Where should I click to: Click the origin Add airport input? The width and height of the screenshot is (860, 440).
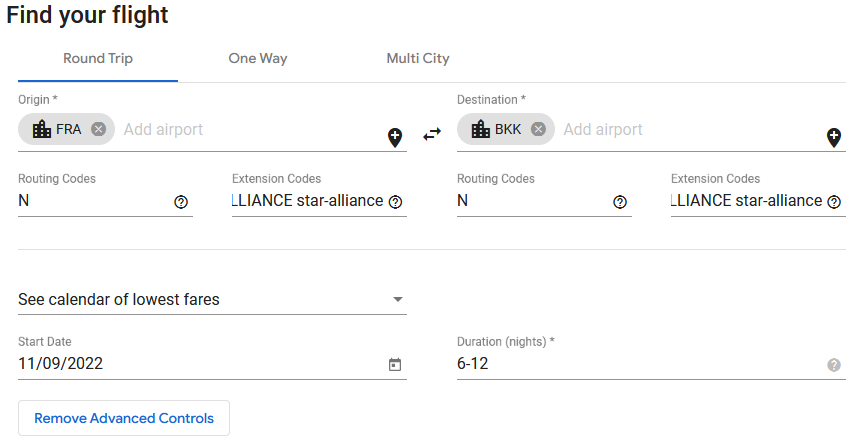[250, 129]
